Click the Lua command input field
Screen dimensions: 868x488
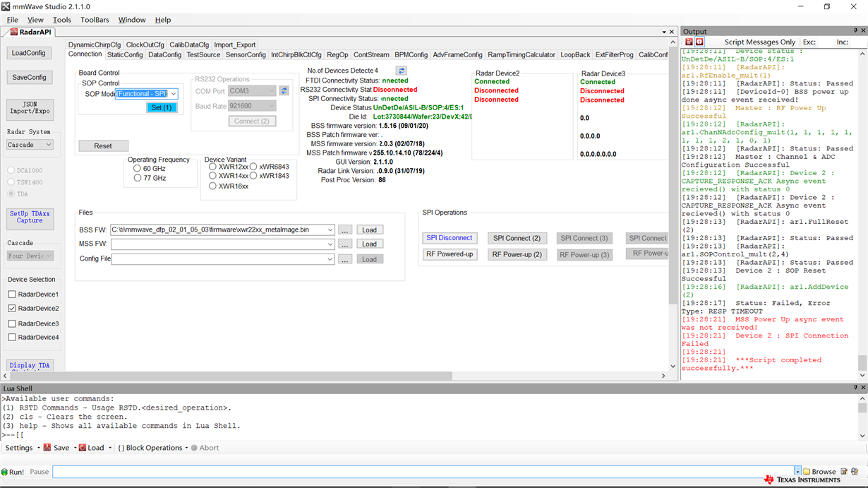pyautogui.click(x=423, y=472)
